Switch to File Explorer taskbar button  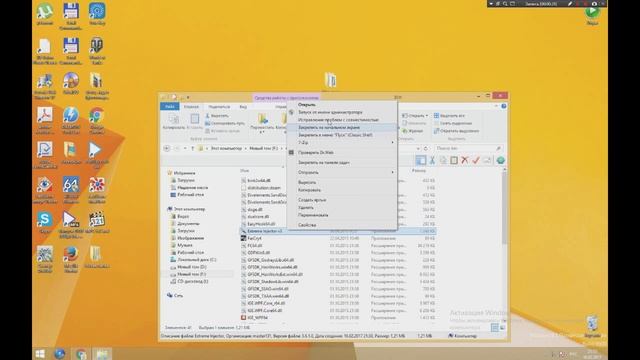(x=102, y=353)
